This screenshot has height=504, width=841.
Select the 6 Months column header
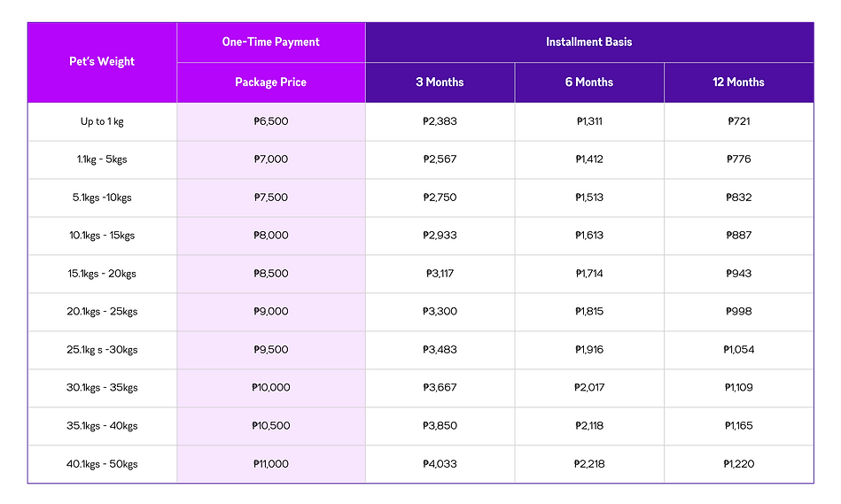pos(589,82)
